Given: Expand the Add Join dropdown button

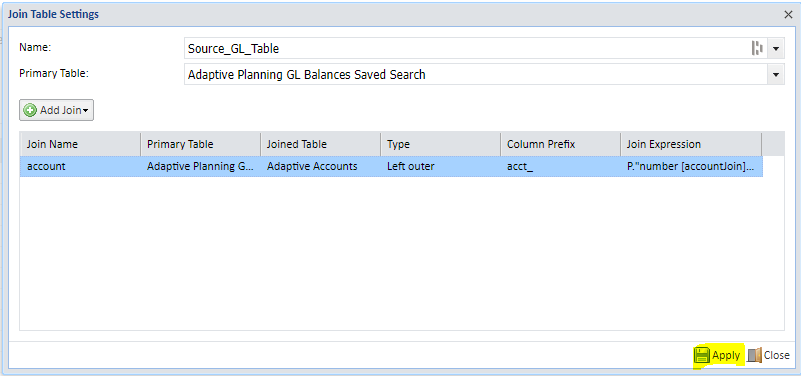Looking at the screenshot, I should [56, 110].
